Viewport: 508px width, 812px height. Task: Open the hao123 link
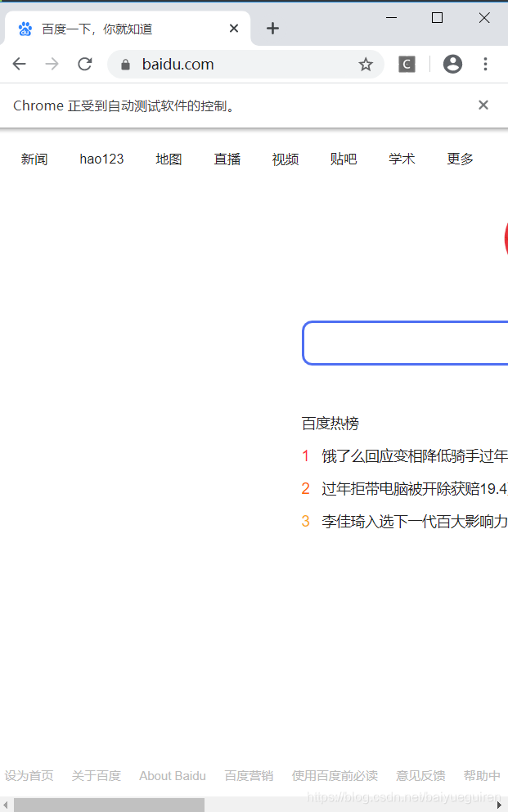pyautogui.click(x=101, y=159)
